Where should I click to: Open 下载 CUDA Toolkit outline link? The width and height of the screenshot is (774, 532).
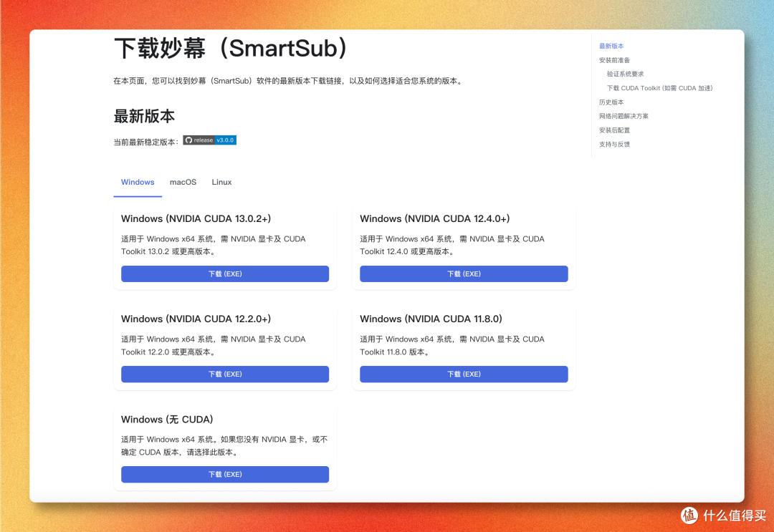tap(659, 88)
